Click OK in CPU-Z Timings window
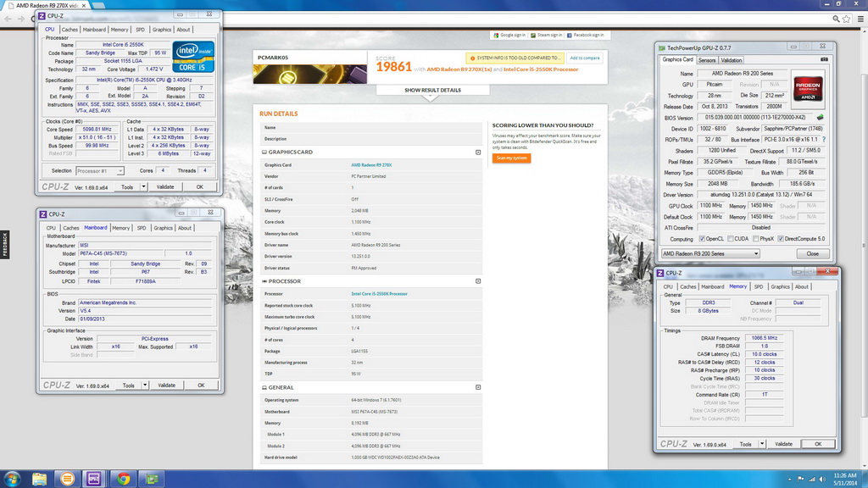This screenshot has height=488, width=868. (x=818, y=444)
